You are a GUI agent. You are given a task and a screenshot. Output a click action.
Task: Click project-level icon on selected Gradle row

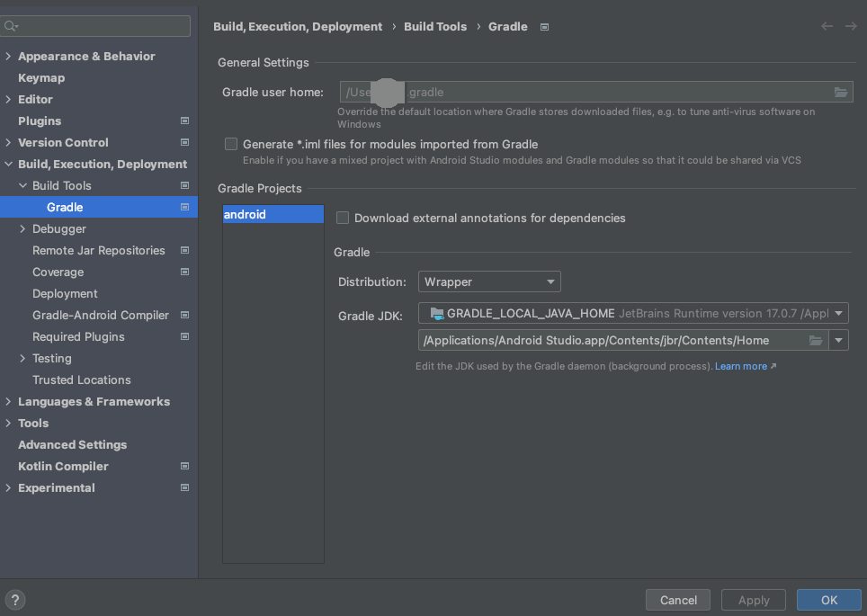[x=184, y=207]
